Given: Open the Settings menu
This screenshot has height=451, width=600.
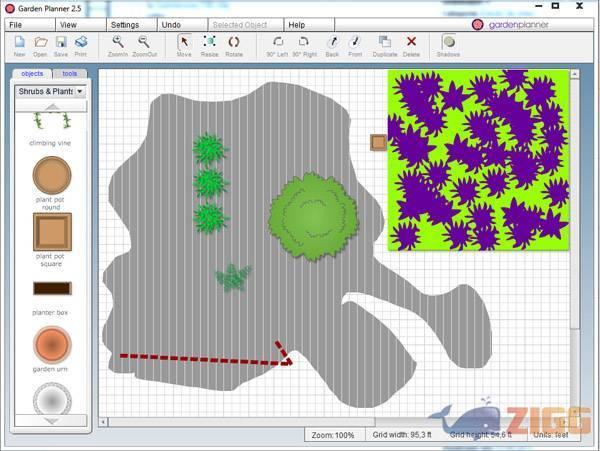Looking at the screenshot, I should tap(125, 24).
